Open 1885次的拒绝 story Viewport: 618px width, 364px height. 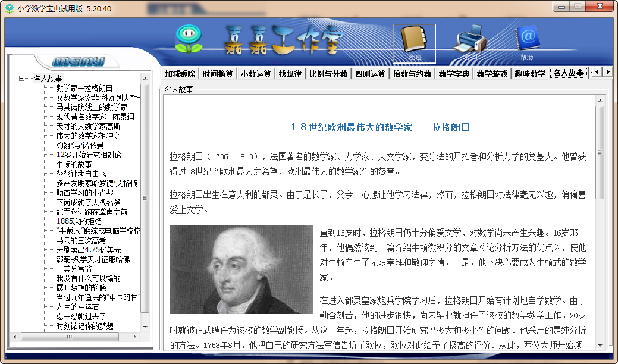tap(79, 221)
